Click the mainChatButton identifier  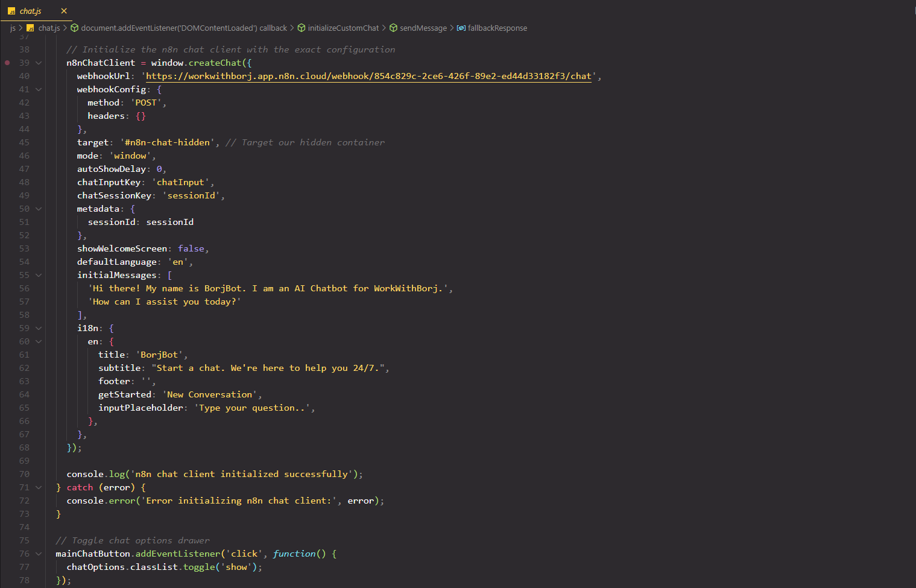93,554
